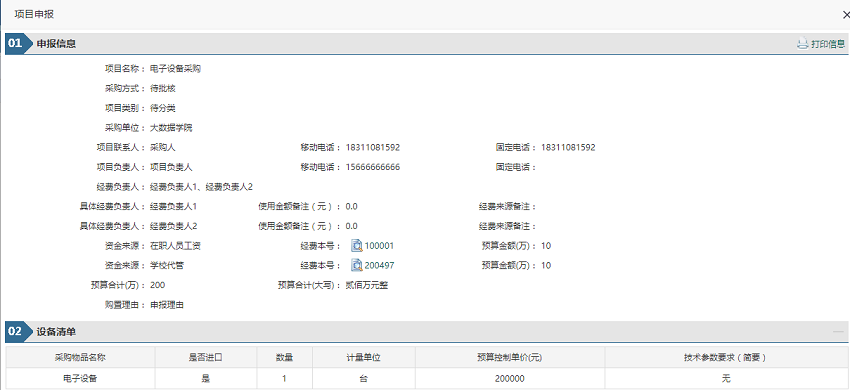
Task: Click the 数量 column header
Action: 285,357
